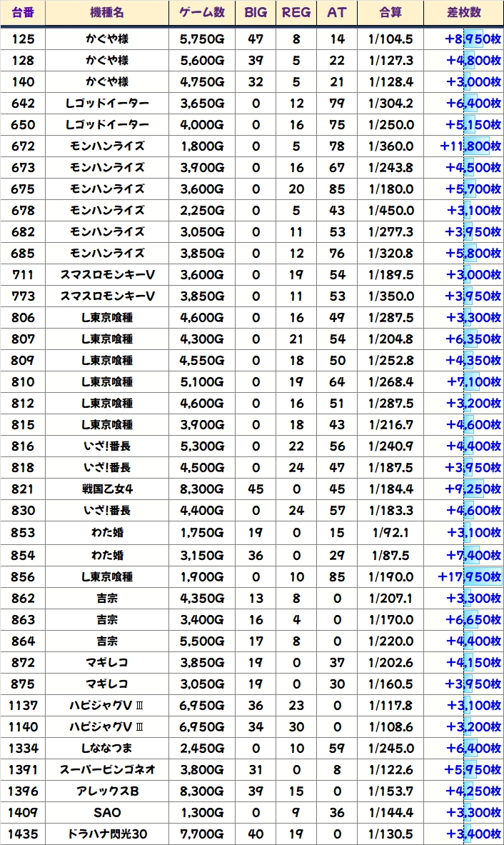
Task: Click the 台番 column header
Action: tap(23, 12)
